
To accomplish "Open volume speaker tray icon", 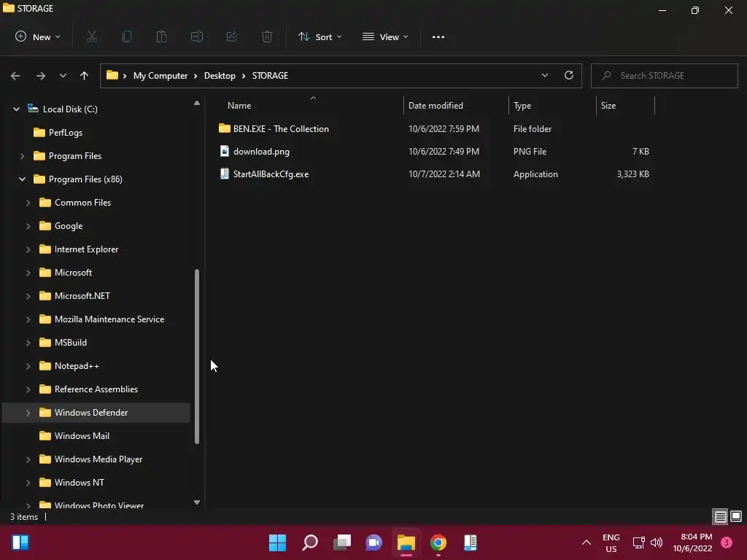I will (x=657, y=542).
